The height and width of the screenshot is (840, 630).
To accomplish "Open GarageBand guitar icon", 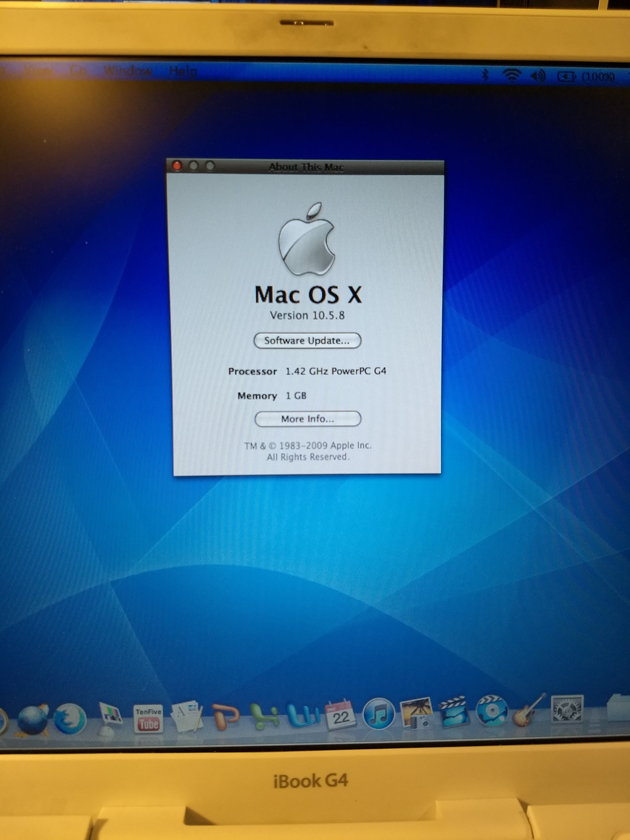I will [529, 710].
